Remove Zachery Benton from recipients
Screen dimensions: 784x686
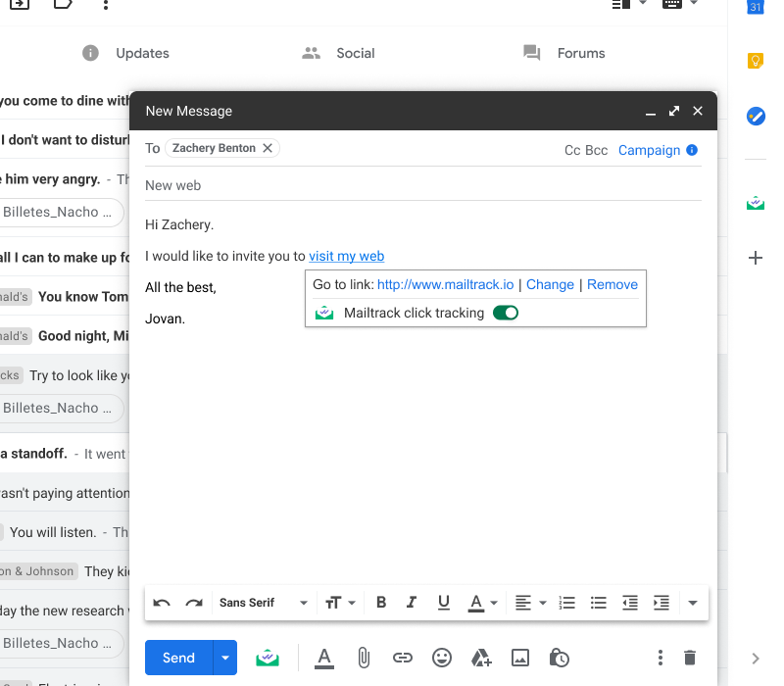click(268, 147)
